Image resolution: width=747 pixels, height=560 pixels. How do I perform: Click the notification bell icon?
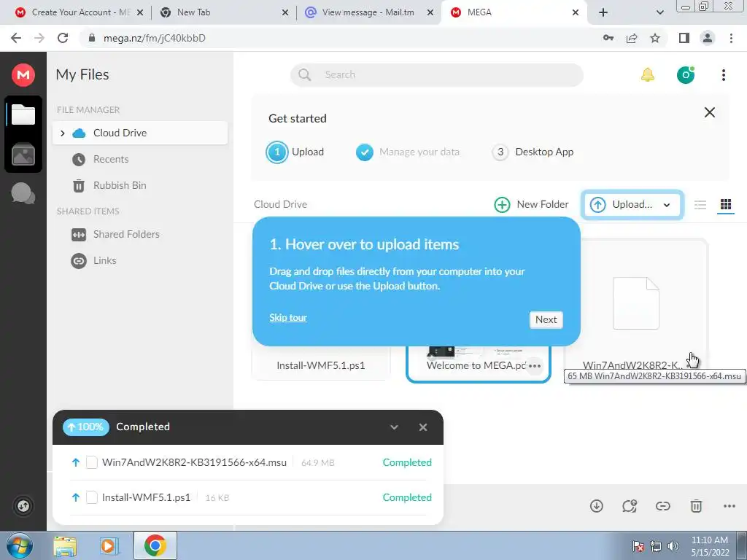click(648, 74)
